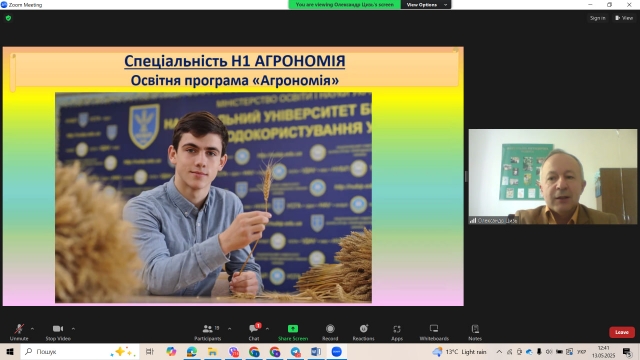Open Microsoft Edge on taskbar

tap(192, 351)
